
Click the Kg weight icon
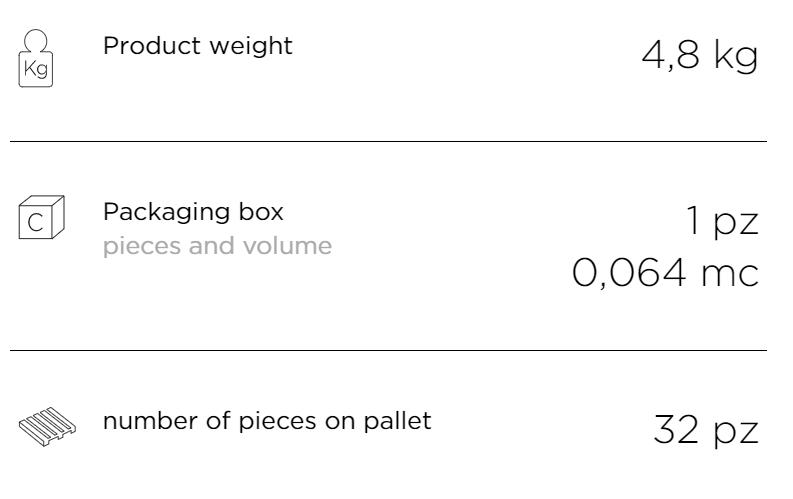coord(35,58)
